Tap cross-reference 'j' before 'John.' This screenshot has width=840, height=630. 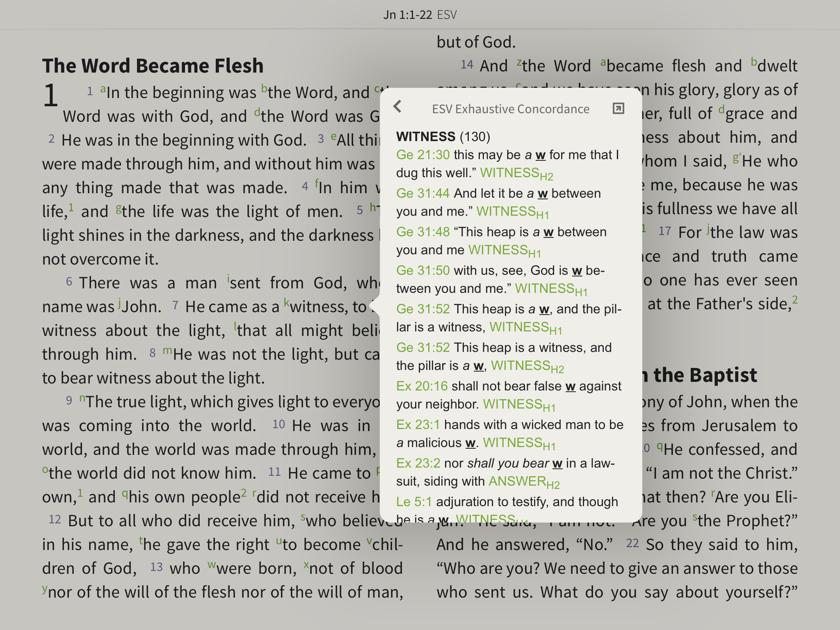pos(119,303)
